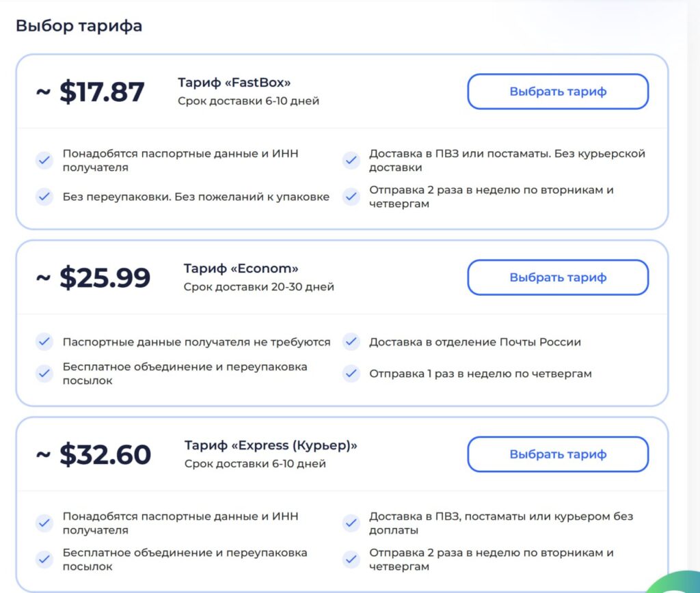This screenshot has height=593, width=700.
Task: Click the 'Выбор тарифа' heading
Action: tap(79, 26)
